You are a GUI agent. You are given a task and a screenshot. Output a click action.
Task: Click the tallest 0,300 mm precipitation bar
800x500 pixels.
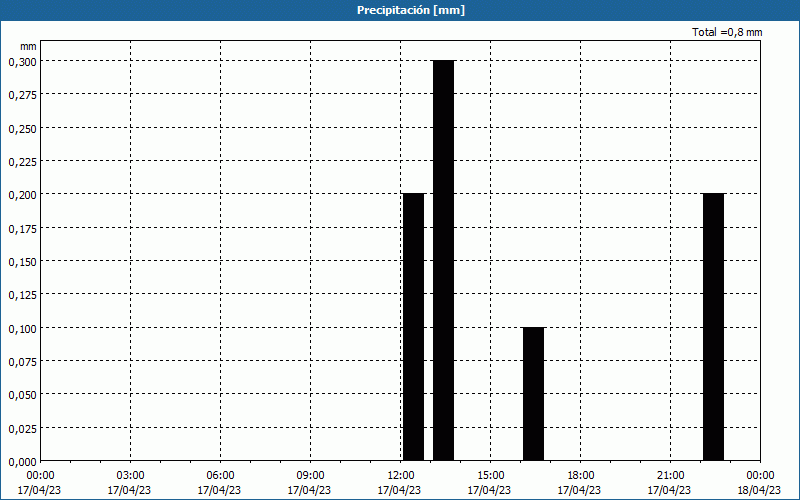(x=443, y=260)
